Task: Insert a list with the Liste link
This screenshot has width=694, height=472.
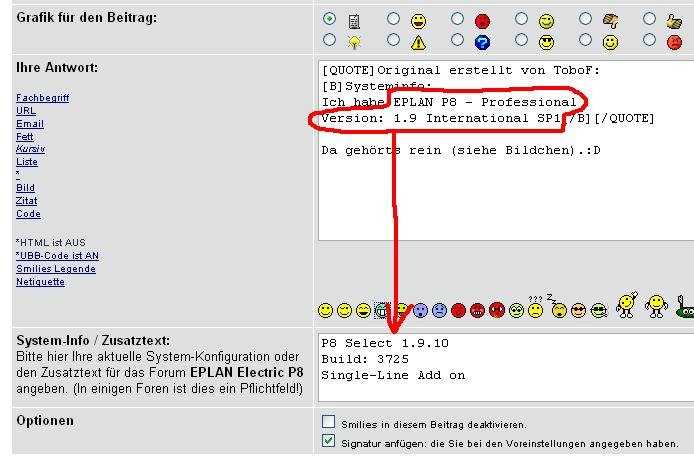Action: pos(27,162)
